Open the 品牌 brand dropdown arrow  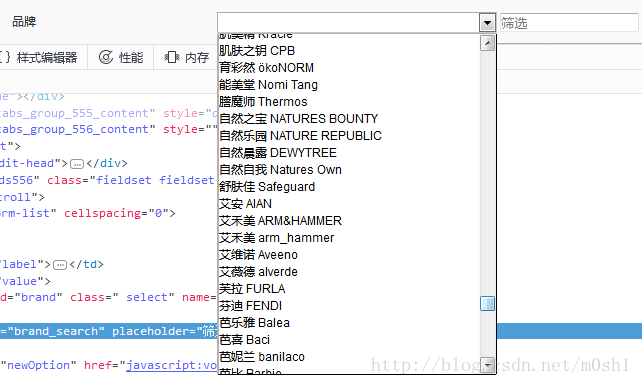[x=487, y=23]
